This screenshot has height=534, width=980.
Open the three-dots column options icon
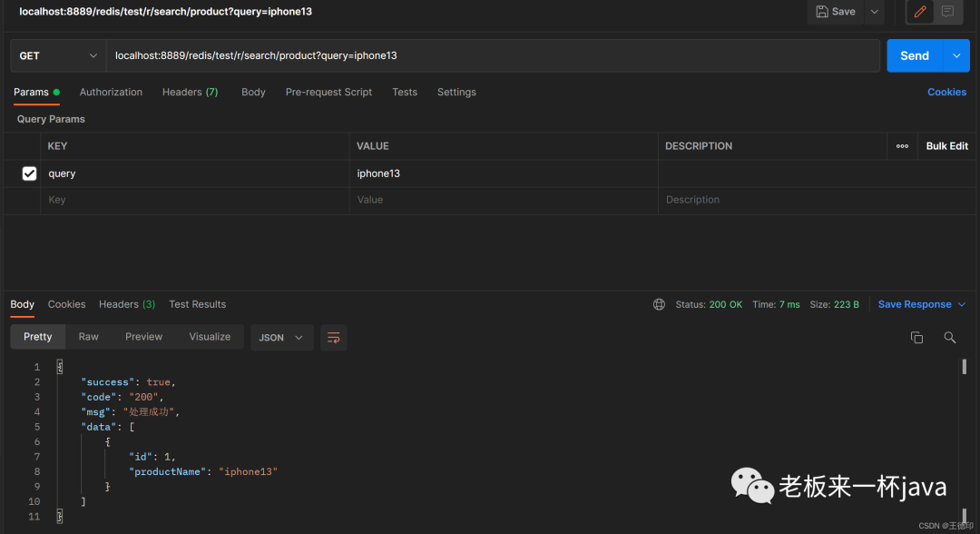pos(902,145)
